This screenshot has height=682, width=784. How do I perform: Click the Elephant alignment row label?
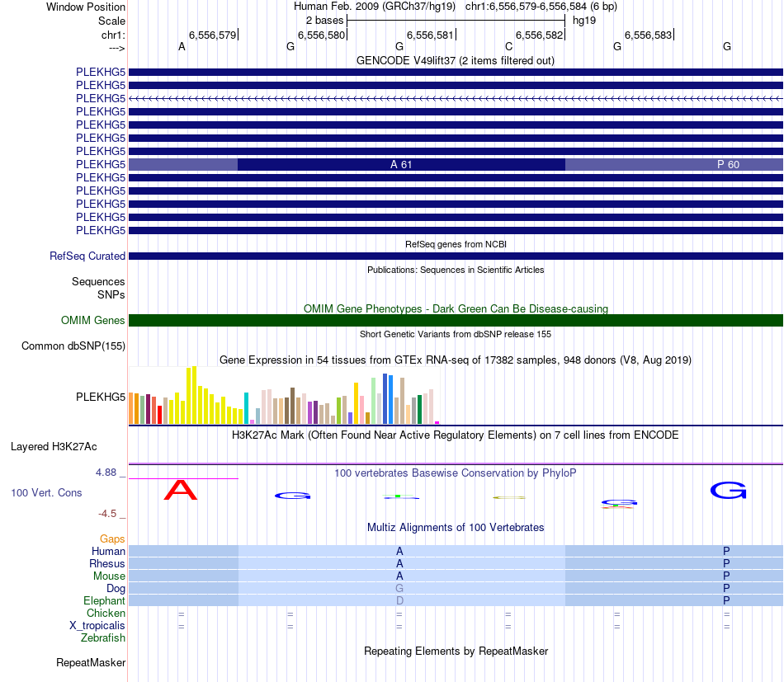point(104,600)
